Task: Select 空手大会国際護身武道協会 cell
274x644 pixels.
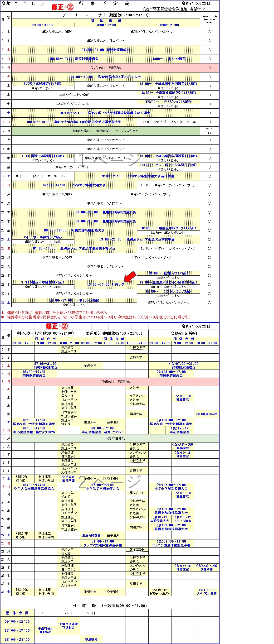Action: [34, 487]
